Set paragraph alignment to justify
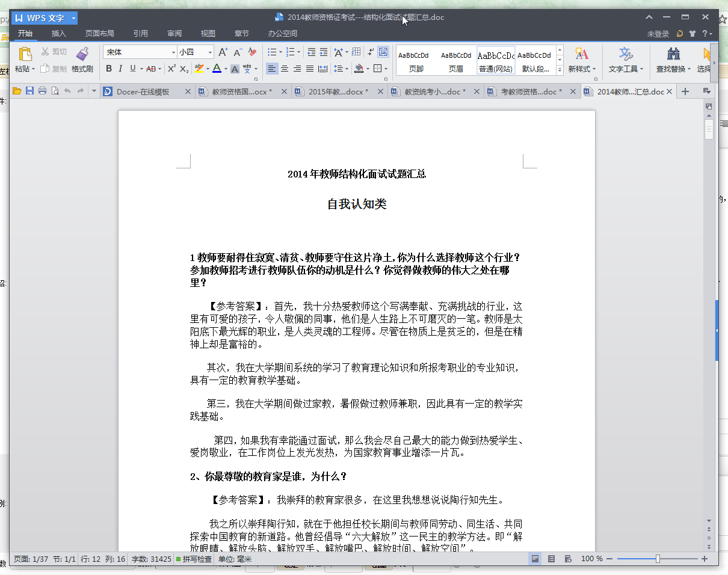This screenshot has width=728, height=575. tap(310, 69)
